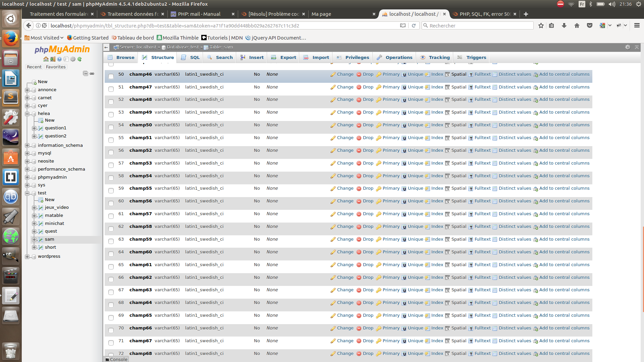Click Change link for champ48
The width and height of the screenshot is (644, 362).
345,100
